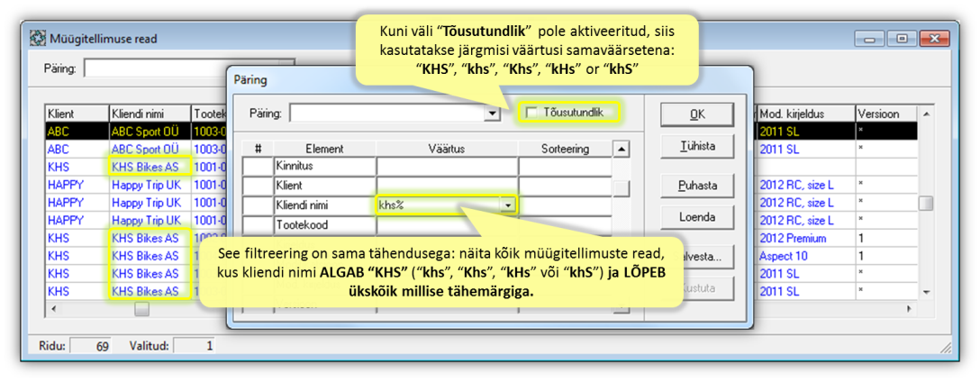Click the Aspect 10 description cell

click(x=806, y=256)
